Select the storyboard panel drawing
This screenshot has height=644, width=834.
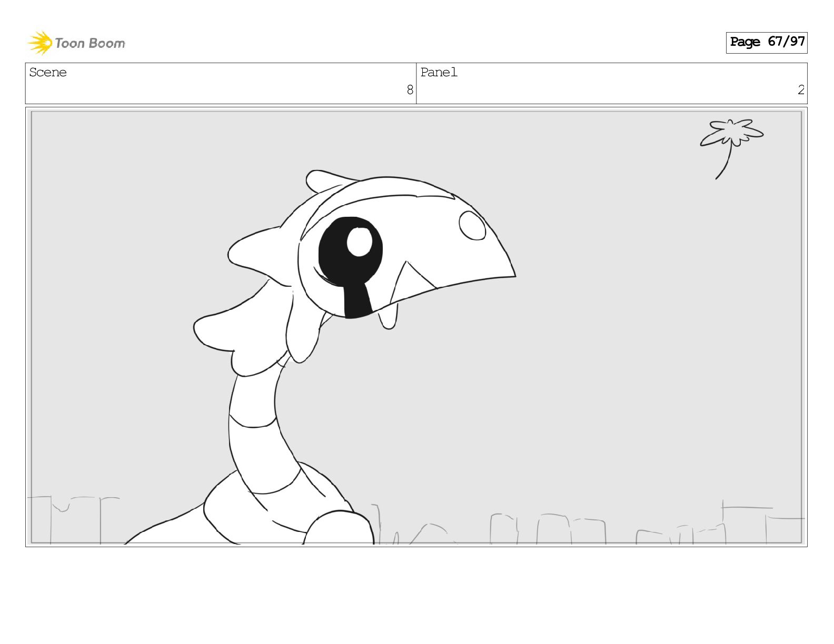pos(416,327)
